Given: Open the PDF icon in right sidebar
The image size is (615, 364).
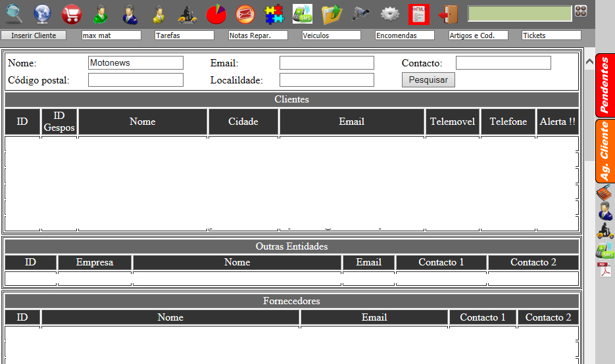Looking at the screenshot, I should coord(605,269).
